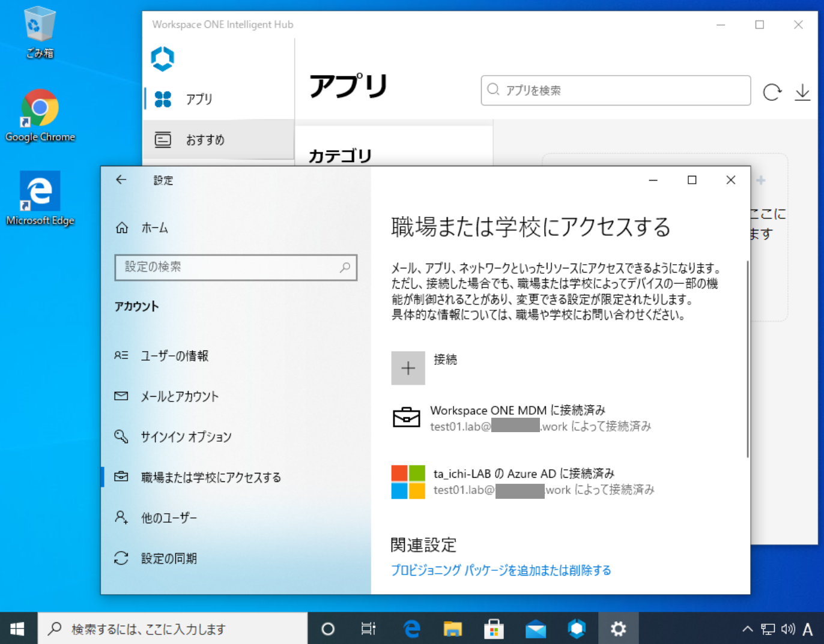Click the Workspace ONE logo atop the sidebar
The width and height of the screenshot is (824, 644).
tap(162, 58)
